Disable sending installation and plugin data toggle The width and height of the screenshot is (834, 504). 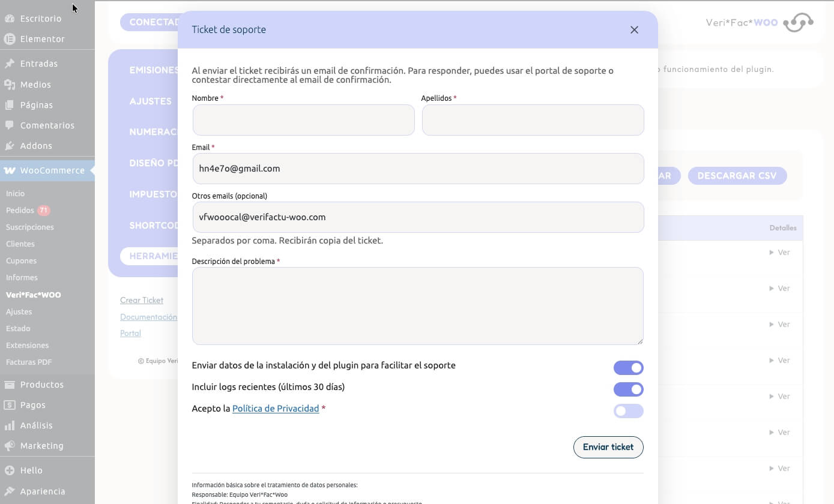click(x=628, y=368)
